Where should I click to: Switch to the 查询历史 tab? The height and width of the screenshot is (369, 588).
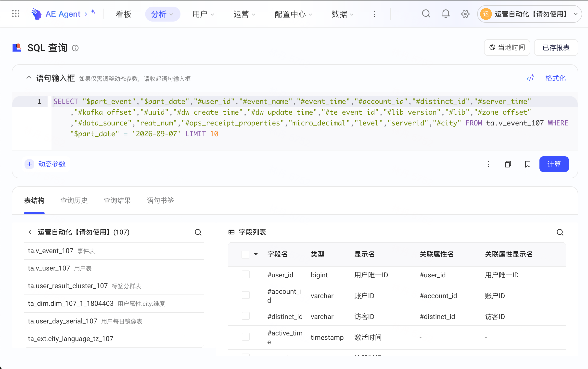pyautogui.click(x=74, y=200)
